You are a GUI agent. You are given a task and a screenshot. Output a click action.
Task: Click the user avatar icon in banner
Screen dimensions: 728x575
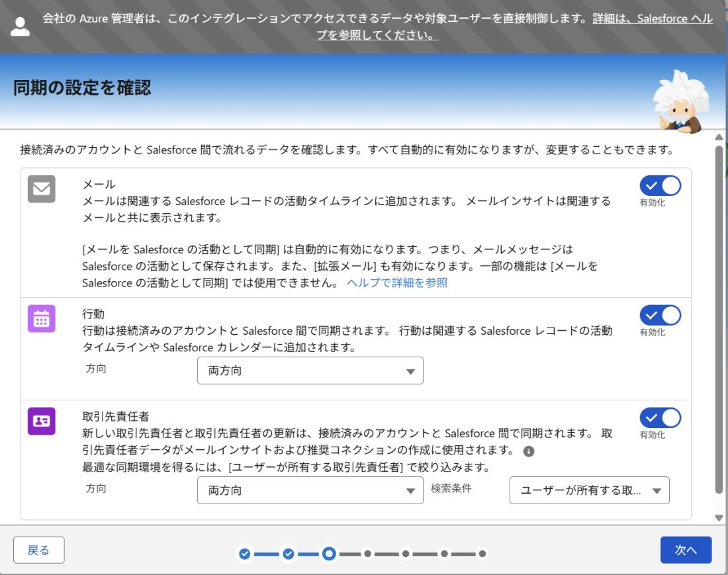(20, 26)
